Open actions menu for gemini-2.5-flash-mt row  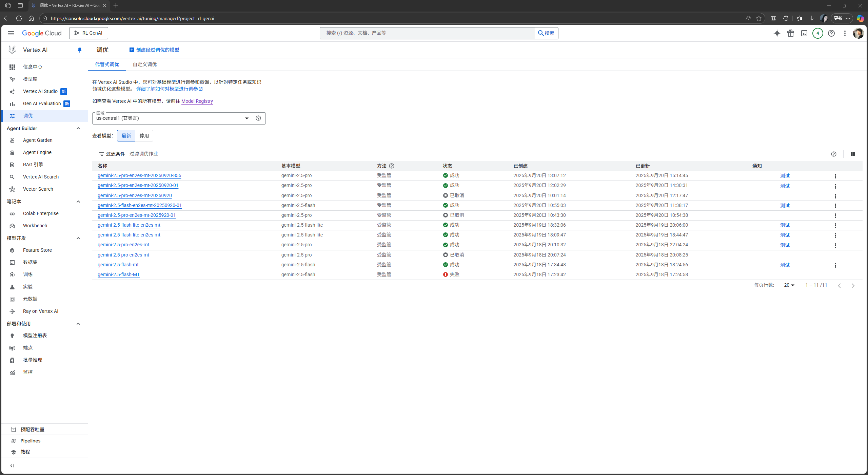[835, 265]
